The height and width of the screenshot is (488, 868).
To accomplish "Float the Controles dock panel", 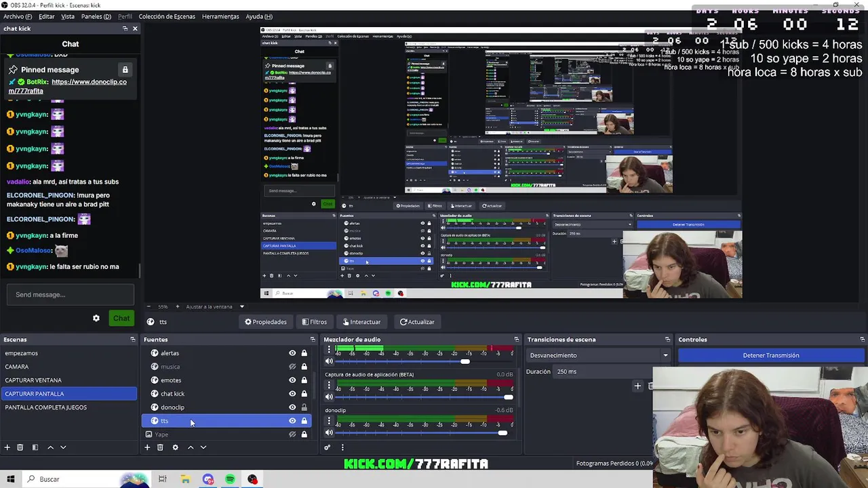I will pos(862,340).
